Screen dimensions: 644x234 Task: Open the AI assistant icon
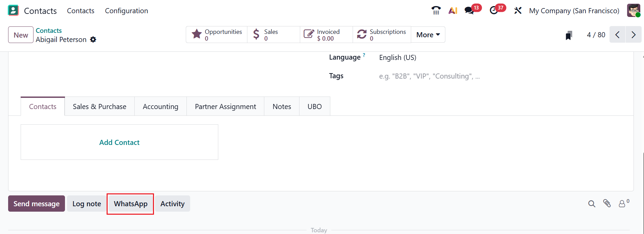coord(453,10)
